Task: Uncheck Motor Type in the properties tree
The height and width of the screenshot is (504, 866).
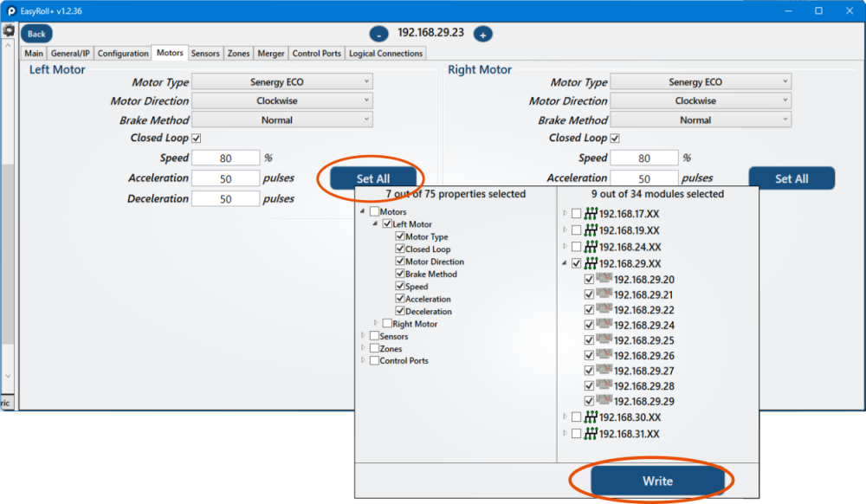Action: tap(400, 236)
